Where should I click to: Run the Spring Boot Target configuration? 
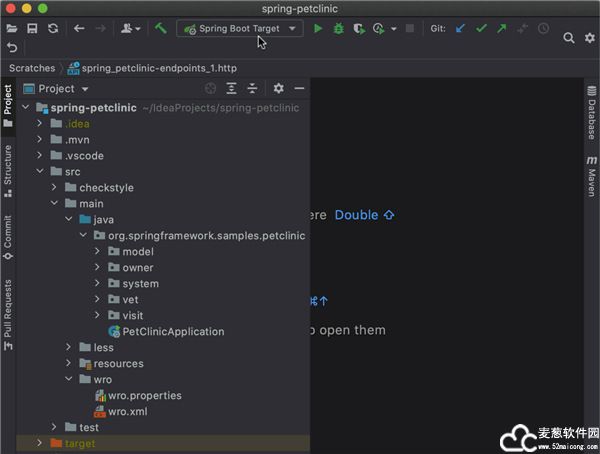click(318, 29)
